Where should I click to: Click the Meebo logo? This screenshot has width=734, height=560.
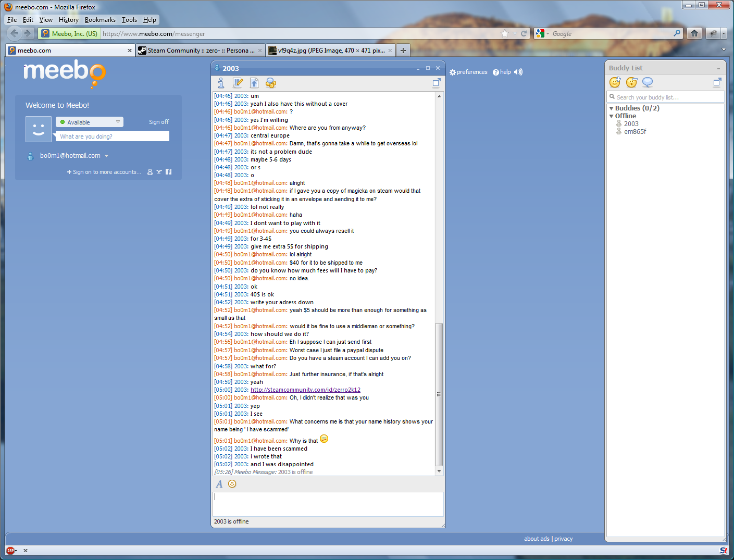[x=65, y=73]
